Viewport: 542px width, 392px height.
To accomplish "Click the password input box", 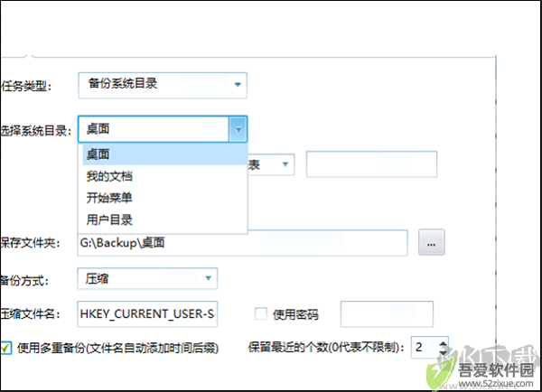I will [387, 314].
